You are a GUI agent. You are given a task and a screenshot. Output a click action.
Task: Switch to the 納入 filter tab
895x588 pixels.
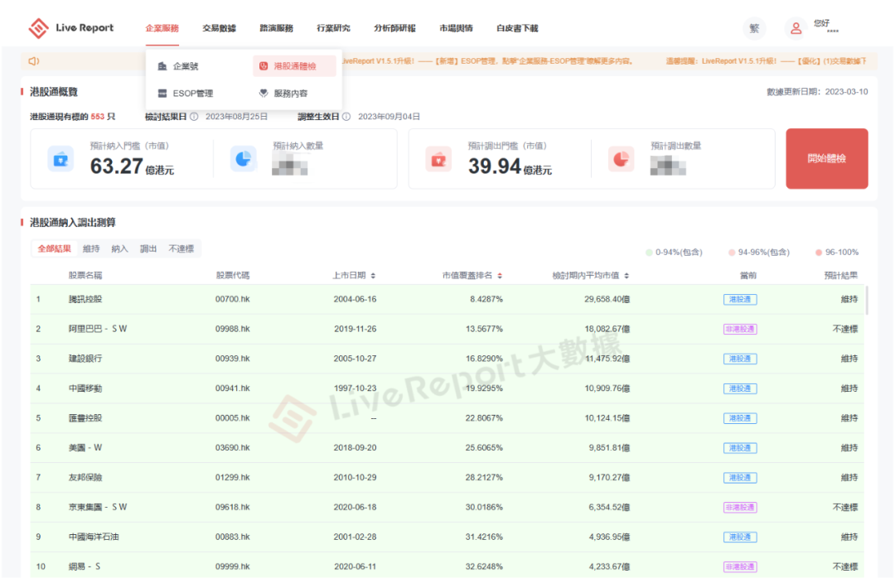click(120, 248)
